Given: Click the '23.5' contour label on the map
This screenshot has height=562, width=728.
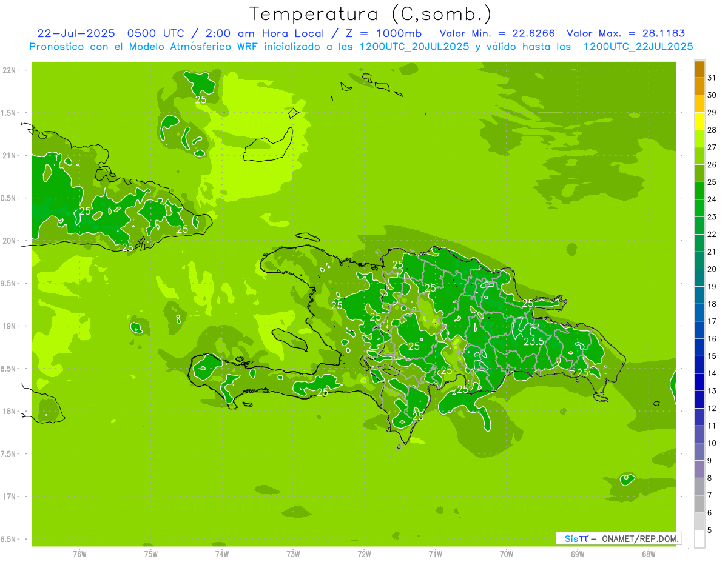Looking at the screenshot, I should 533,342.
